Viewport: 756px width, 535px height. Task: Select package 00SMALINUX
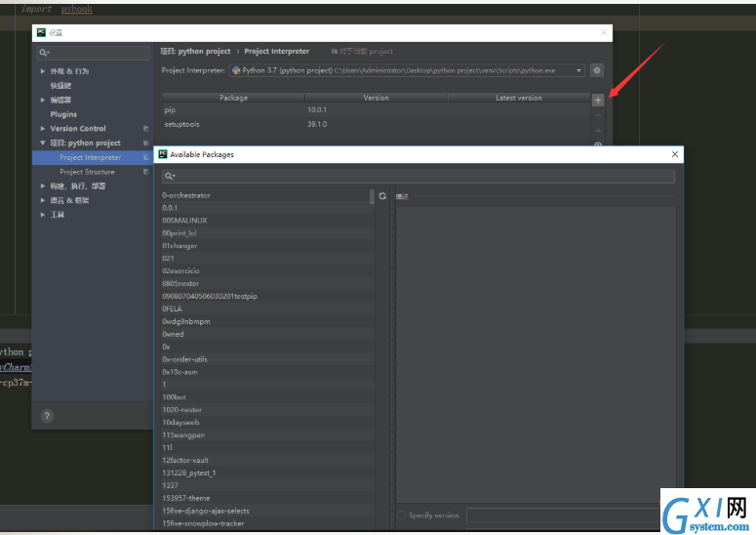tap(267, 221)
